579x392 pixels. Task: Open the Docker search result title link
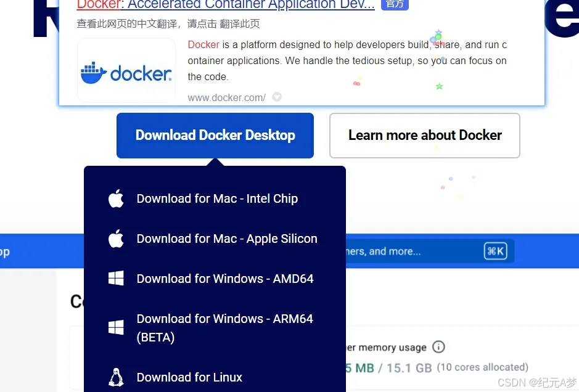coord(226,5)
